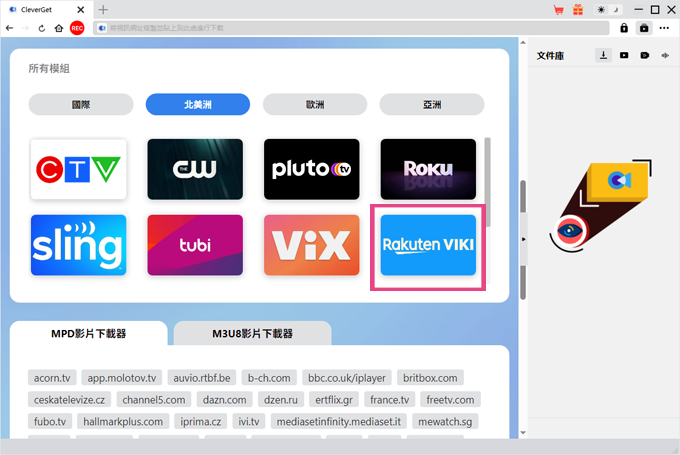Screen dimensions: 680x455
Task: Click the module grid scrollbar
Action: point(488,182)
